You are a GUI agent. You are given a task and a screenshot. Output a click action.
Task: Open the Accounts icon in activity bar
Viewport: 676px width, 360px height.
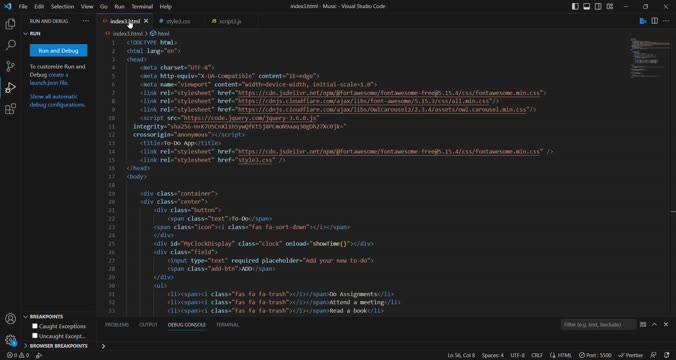[10, 319]
